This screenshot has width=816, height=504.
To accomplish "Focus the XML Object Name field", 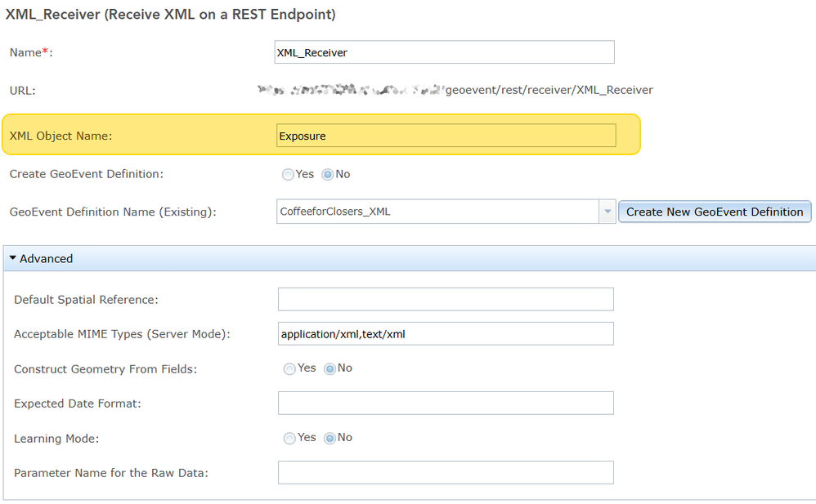I will click(446, 136).
